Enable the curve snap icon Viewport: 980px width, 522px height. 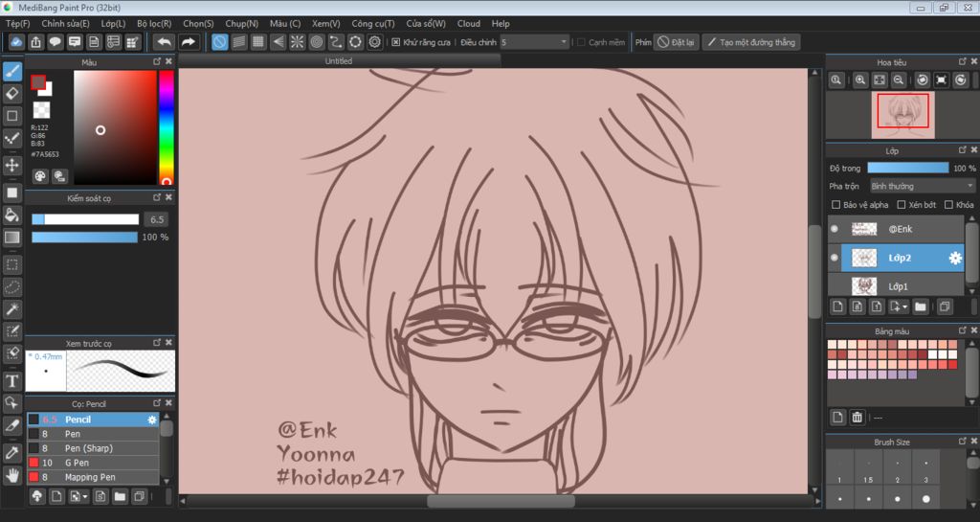(336, 42)
